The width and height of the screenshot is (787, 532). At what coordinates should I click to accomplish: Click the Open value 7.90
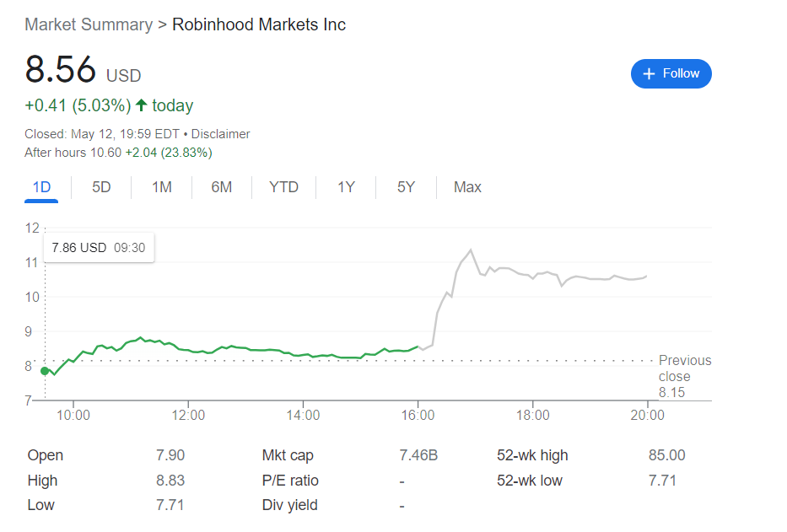point(170,455)
